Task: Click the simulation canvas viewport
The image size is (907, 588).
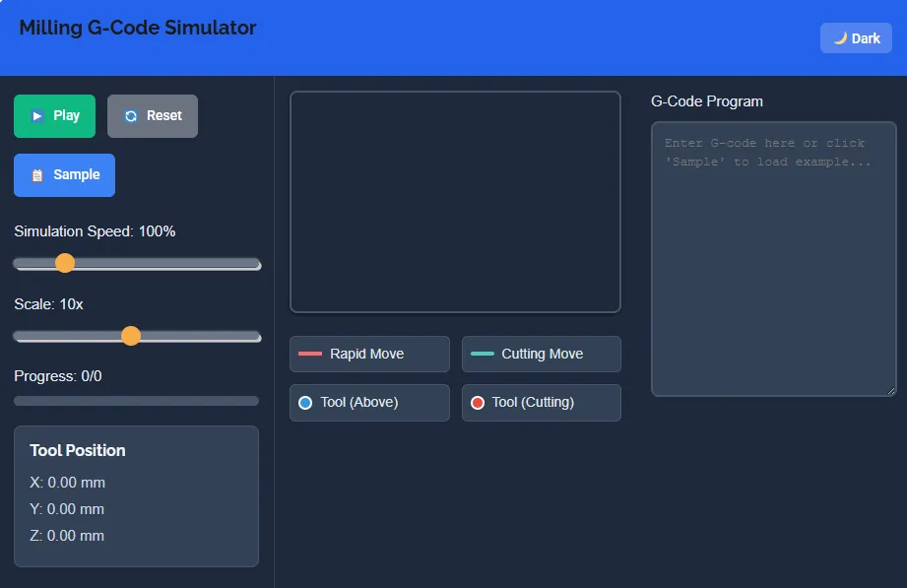Action: tap(455, 201)
